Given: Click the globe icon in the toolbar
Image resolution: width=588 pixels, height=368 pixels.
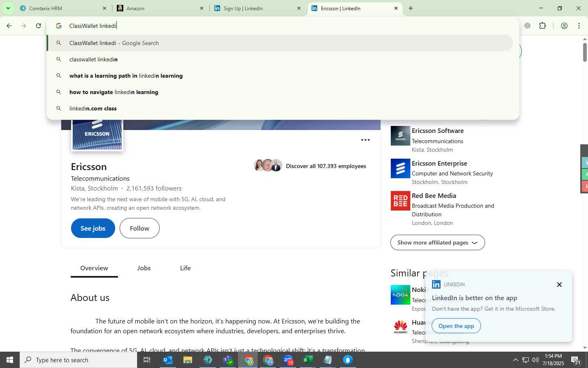Looking at the screenshot, I should click(x=528, y=26).
